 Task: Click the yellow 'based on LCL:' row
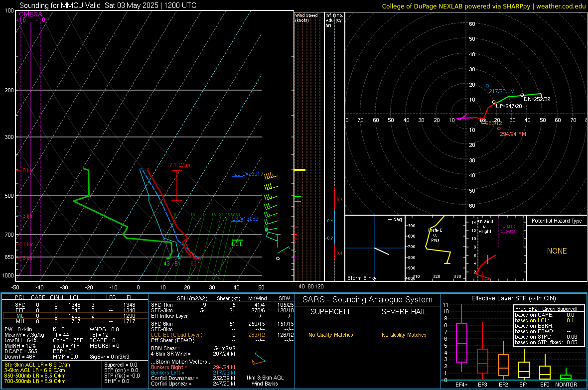point(545,320)
